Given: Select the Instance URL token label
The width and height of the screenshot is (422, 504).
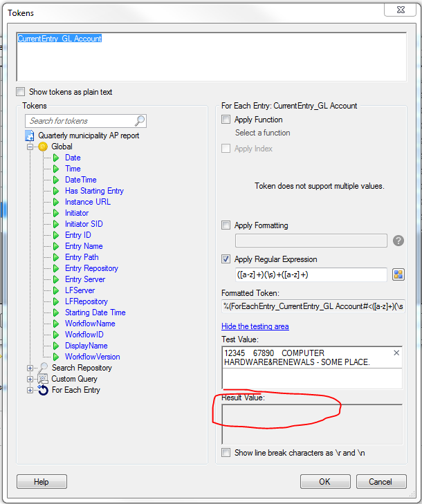Looking at the screenshot, I should point(87,202).
